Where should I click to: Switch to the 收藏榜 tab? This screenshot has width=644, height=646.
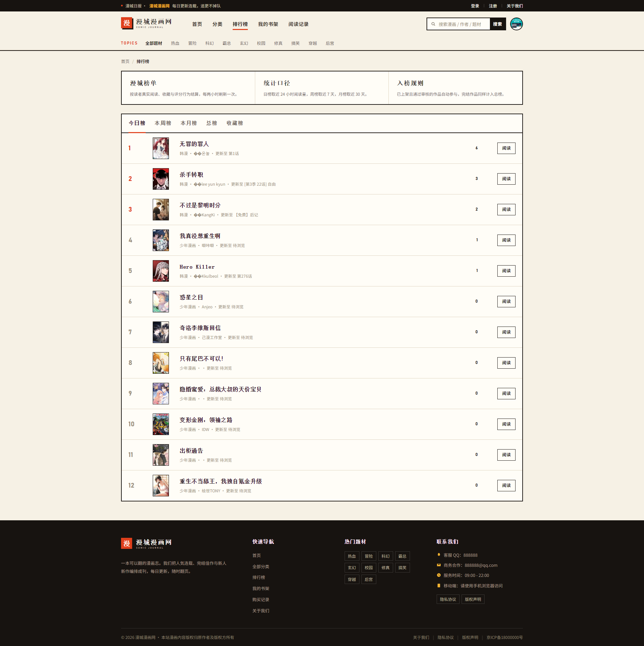tap(235, 123)
